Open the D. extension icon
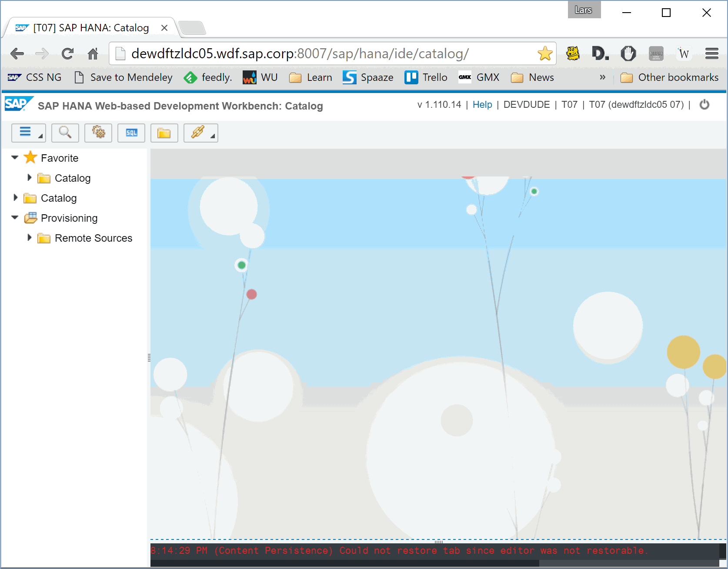This screenshot has width=728, height=569. 600,53
